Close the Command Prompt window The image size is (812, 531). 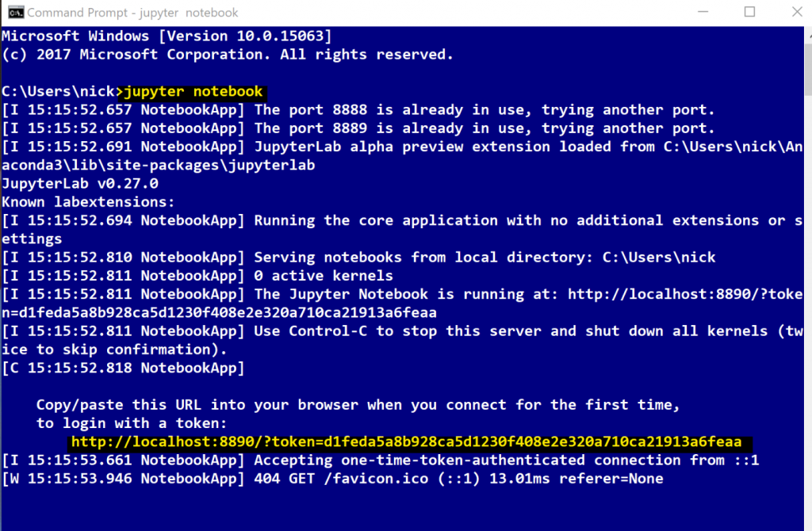(797, 12)
